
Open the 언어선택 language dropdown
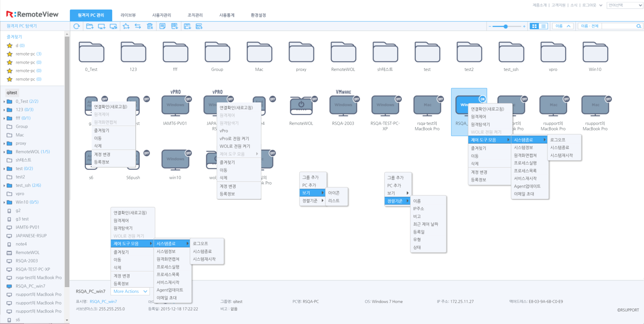[x=625, y=5]
